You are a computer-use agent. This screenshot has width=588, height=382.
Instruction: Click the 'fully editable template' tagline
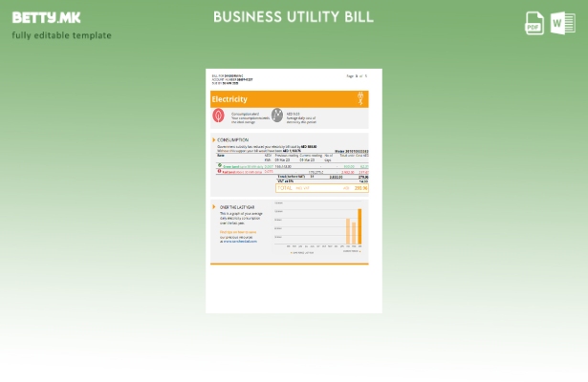tap(61, 36)
